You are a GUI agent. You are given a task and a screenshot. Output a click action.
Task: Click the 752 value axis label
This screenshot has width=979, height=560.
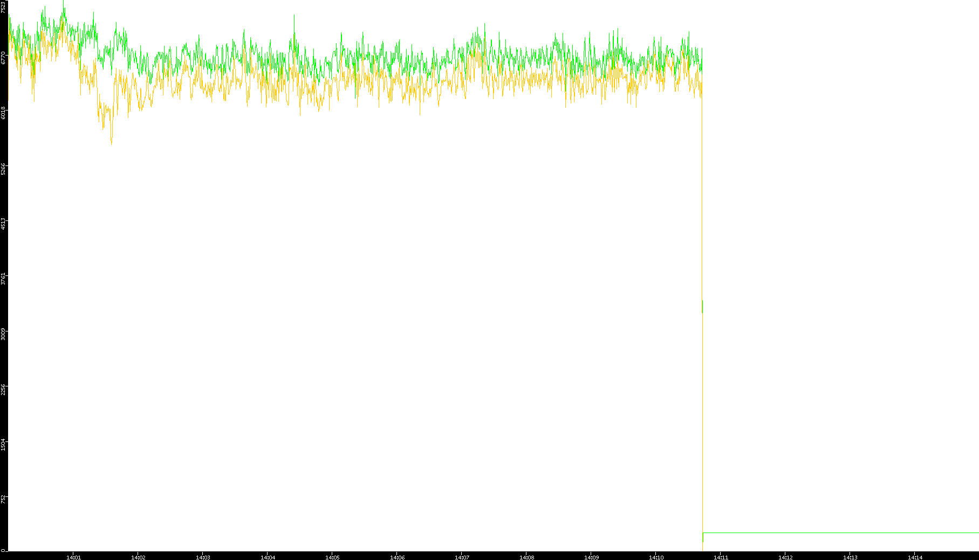[4, 499]
